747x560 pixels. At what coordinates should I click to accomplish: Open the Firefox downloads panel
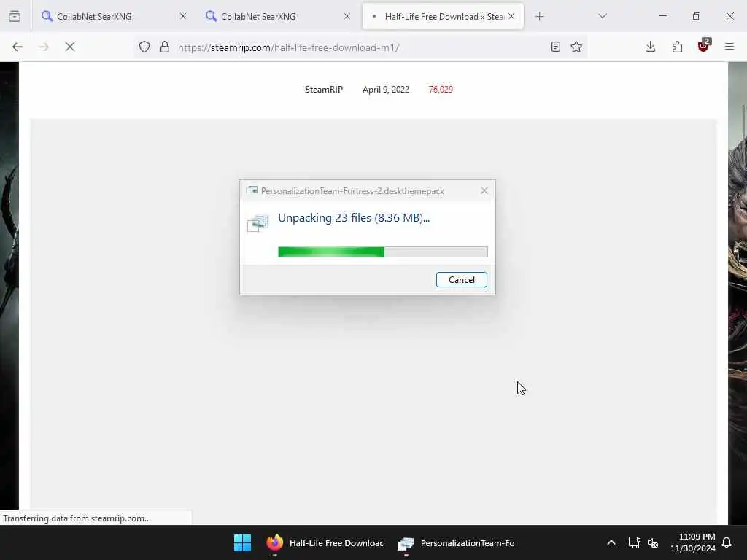[650, 47]
